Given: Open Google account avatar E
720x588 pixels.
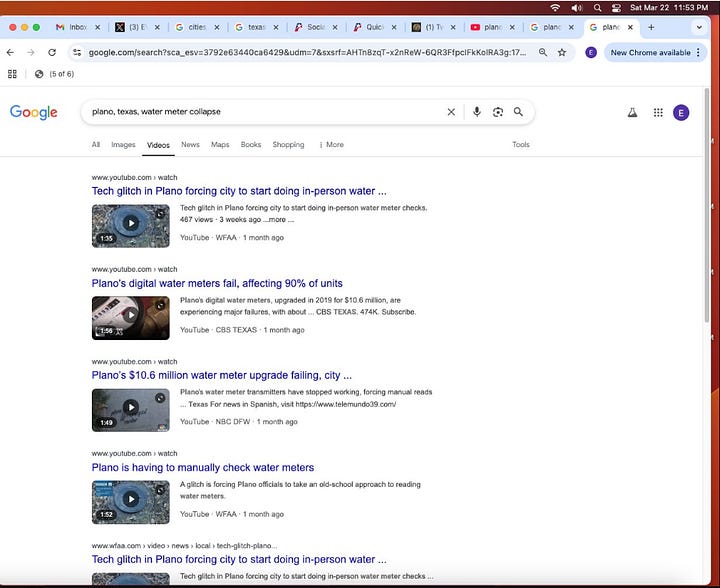Looking at the screenshot, I should (681, 112).
